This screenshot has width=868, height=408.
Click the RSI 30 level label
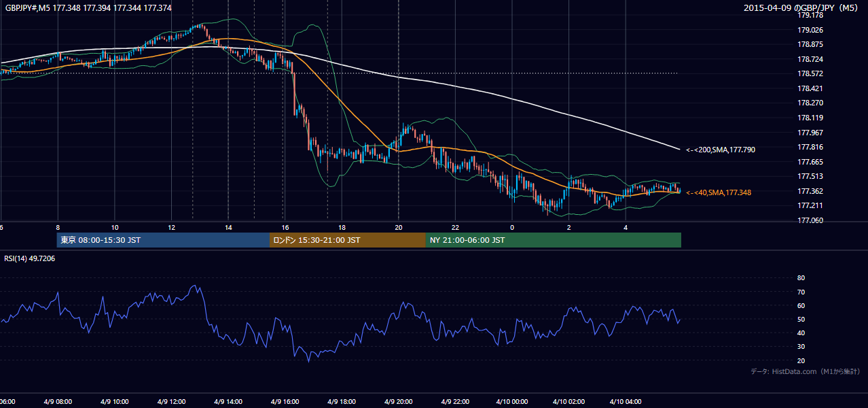(x=801, y=347)
